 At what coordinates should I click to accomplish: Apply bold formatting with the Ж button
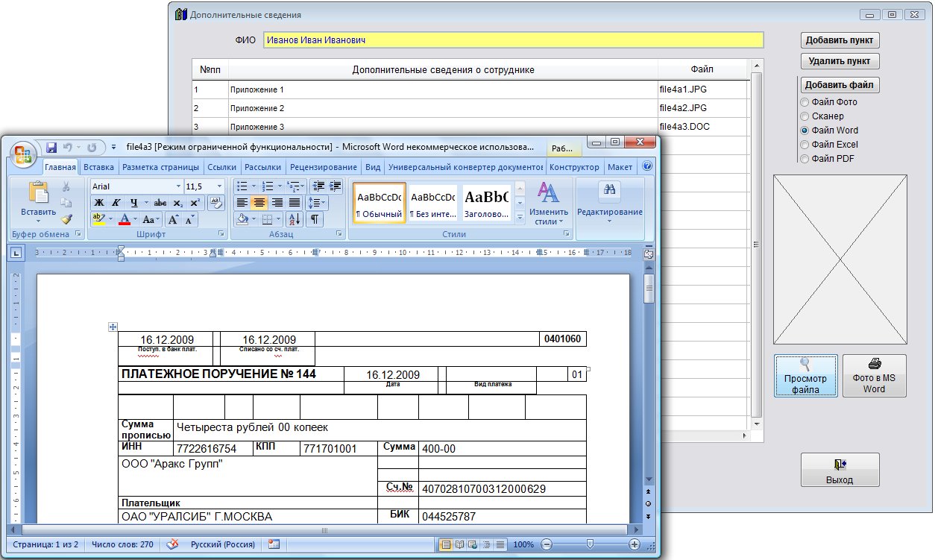(x=98, y=203)
